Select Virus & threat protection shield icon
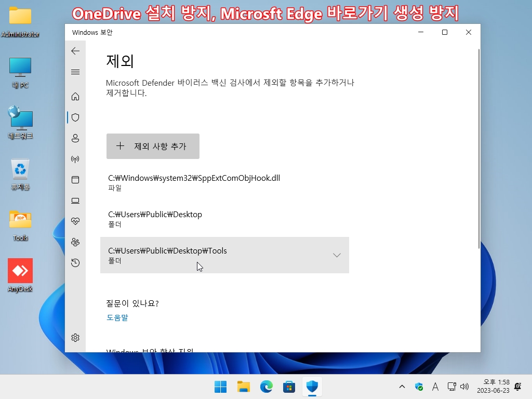The width and height of the screenshot is (532, 399). click(x=75, y=117)
